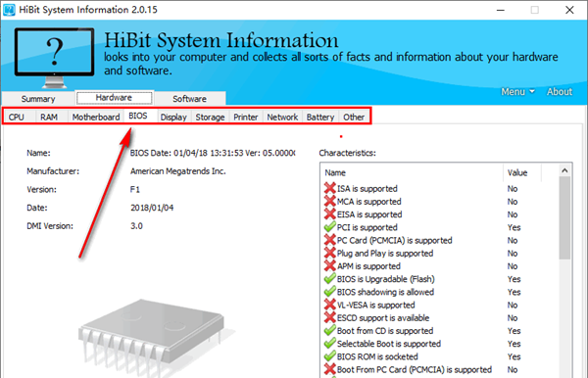
Task: Close the HiBit System Information window
Action: (x=569, y=10)
